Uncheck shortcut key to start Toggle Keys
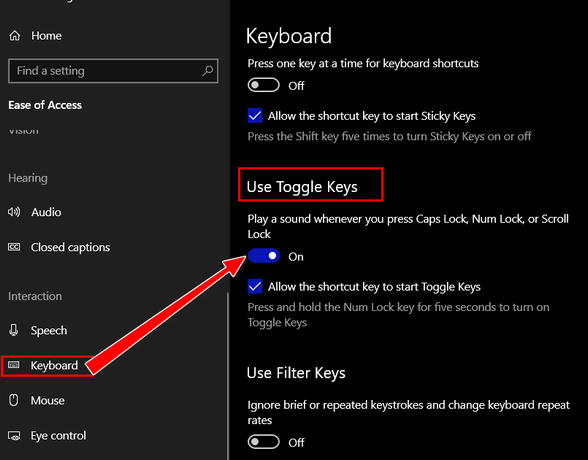This screenshot has height=460, width=588. point(255,286)
